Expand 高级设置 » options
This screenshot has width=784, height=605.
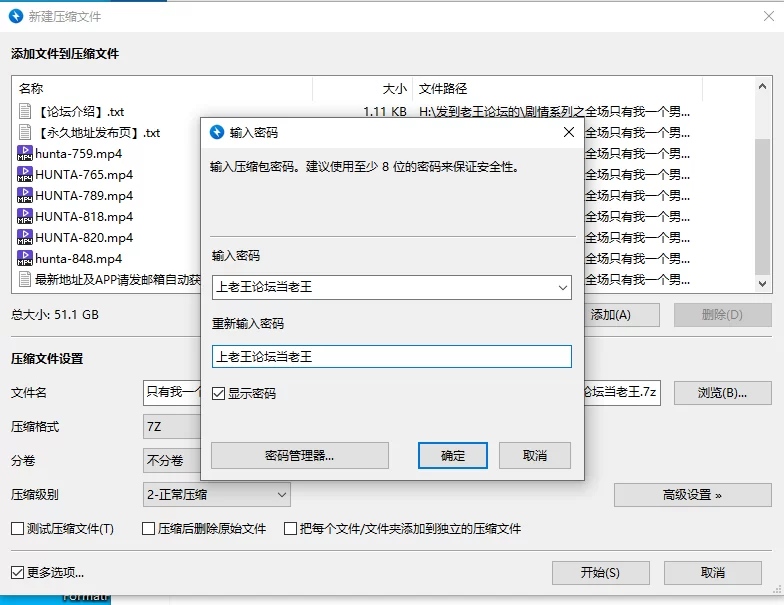coord(692,495)
